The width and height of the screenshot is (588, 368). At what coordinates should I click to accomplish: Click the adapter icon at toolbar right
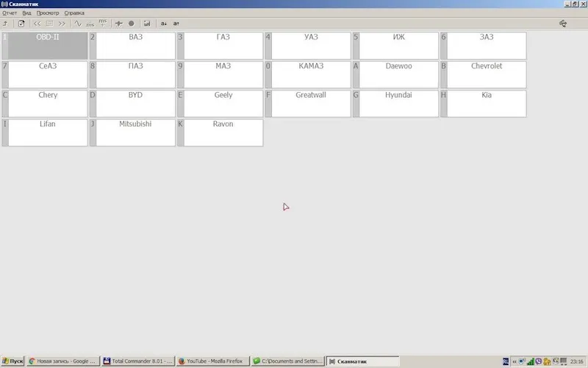pyautogui.click(x=563, y=24)
